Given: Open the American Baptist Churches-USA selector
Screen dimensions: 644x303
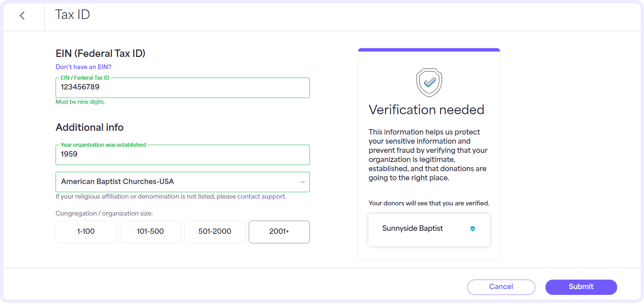Looking at the screenshot, I should tap(183, 182).
